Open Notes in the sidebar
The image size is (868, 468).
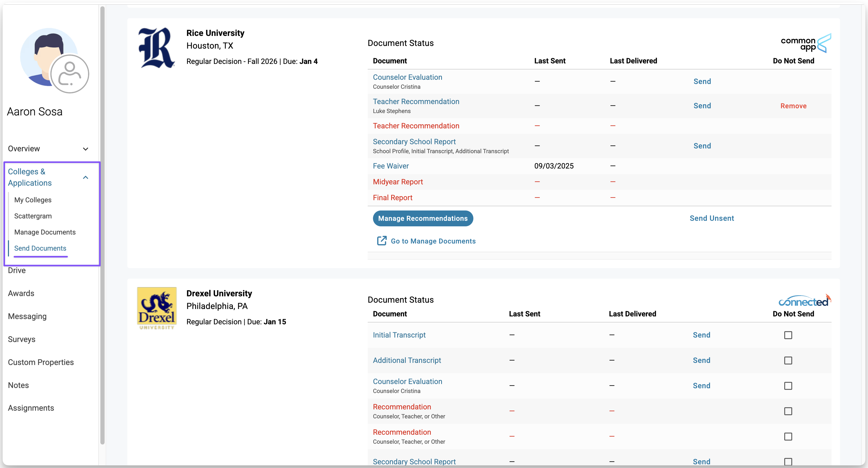18,385
